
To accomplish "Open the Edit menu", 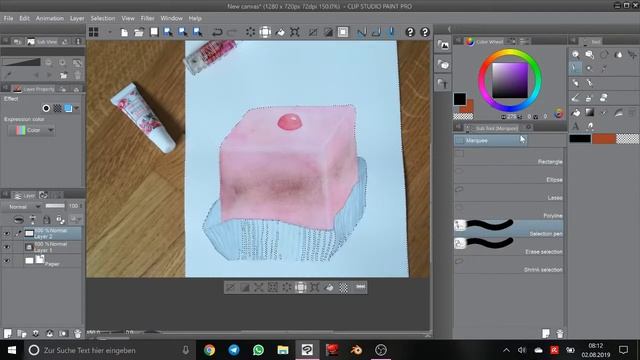I will (24, 18).
